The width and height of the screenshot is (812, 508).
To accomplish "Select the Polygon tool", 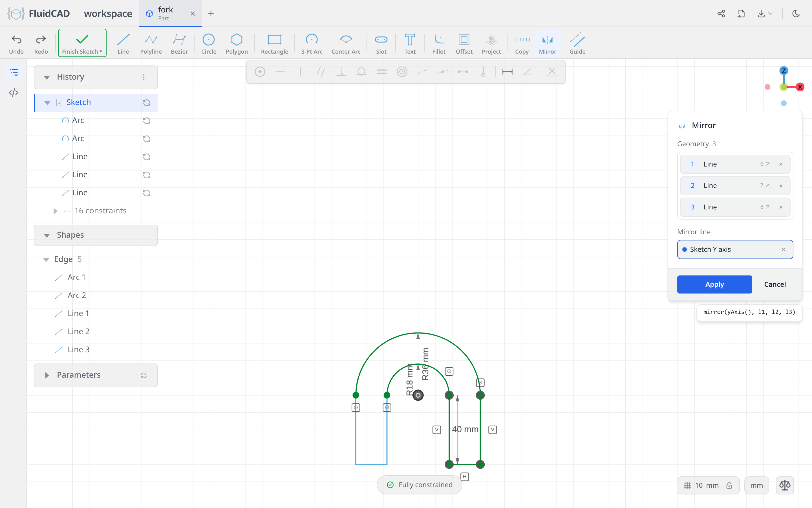I will click(x=237, y=44).
